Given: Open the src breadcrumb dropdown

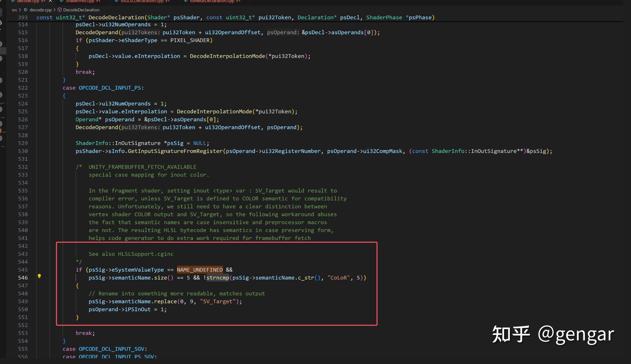Looking at the screenshot, I should (14, 10).
